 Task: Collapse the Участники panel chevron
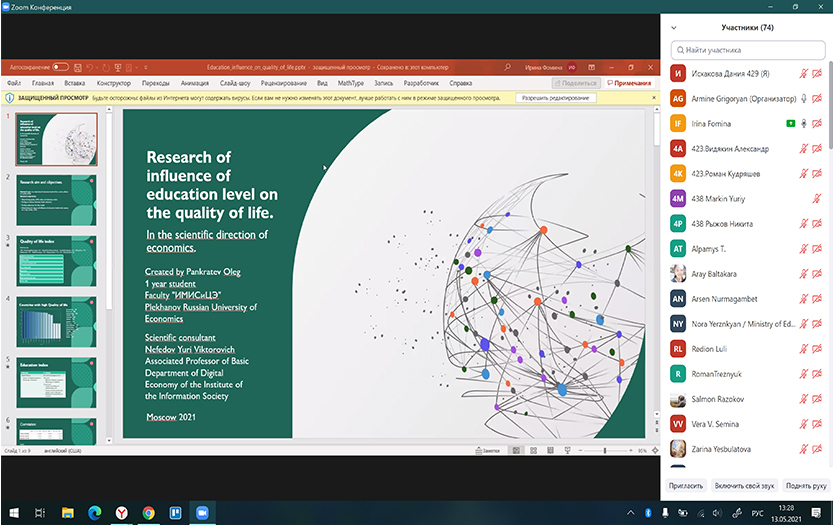click(x=675, y=28)
